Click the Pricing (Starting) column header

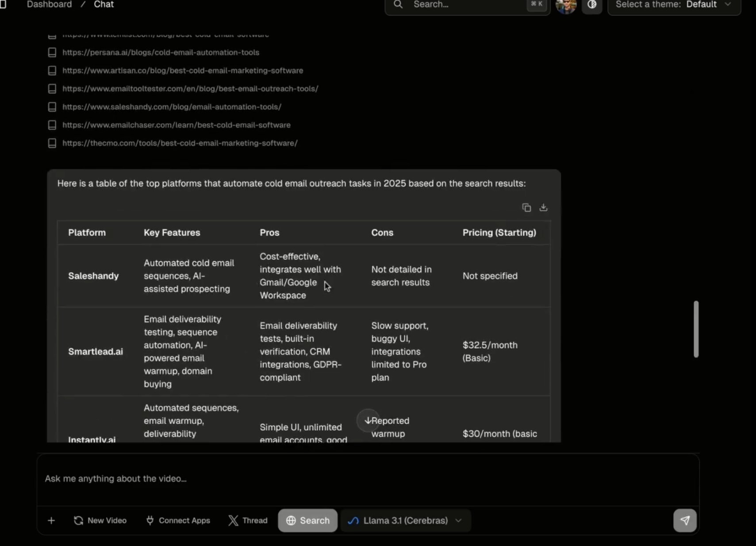point(499,233)
